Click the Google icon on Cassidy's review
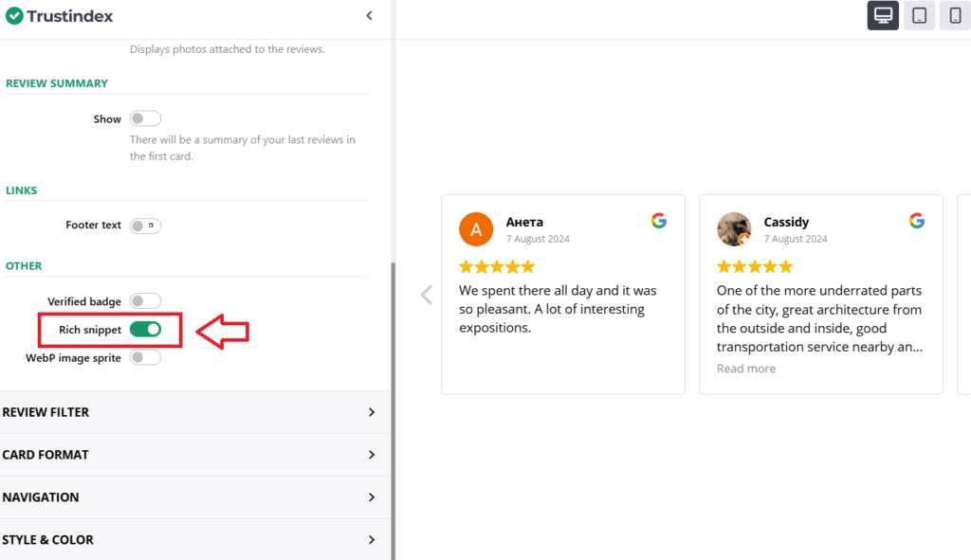 pos(917,221)
